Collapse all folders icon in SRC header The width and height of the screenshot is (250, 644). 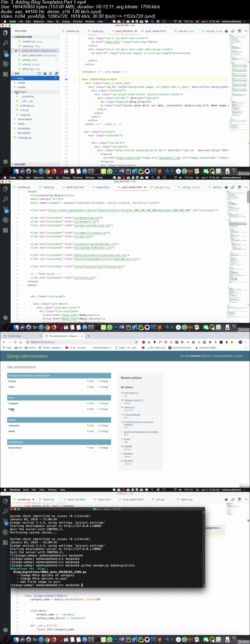click(x=56, y=74)
